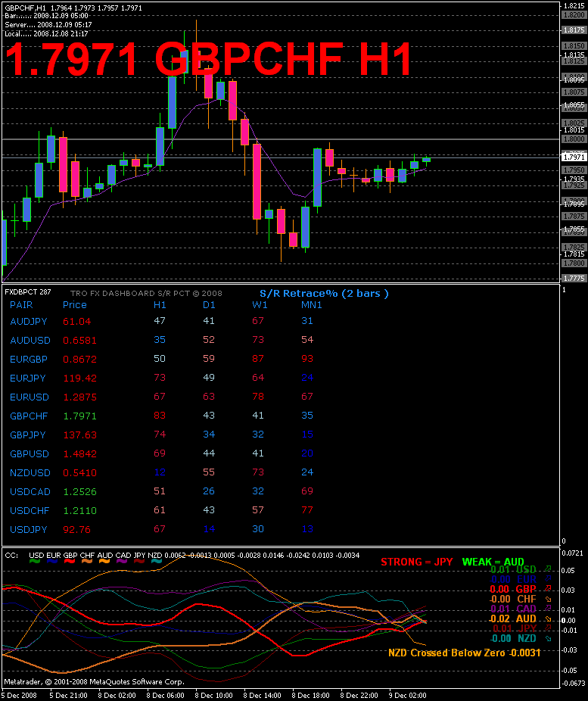
Task: Click the trend arrow icon beside GBP strength
Action: pyautogui.click(x=548, y=589)
